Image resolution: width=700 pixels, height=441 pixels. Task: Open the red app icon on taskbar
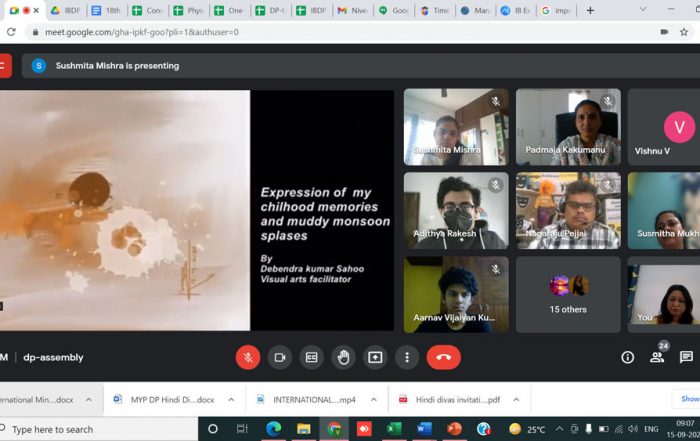pyautogui.click(x=364, y=429)
